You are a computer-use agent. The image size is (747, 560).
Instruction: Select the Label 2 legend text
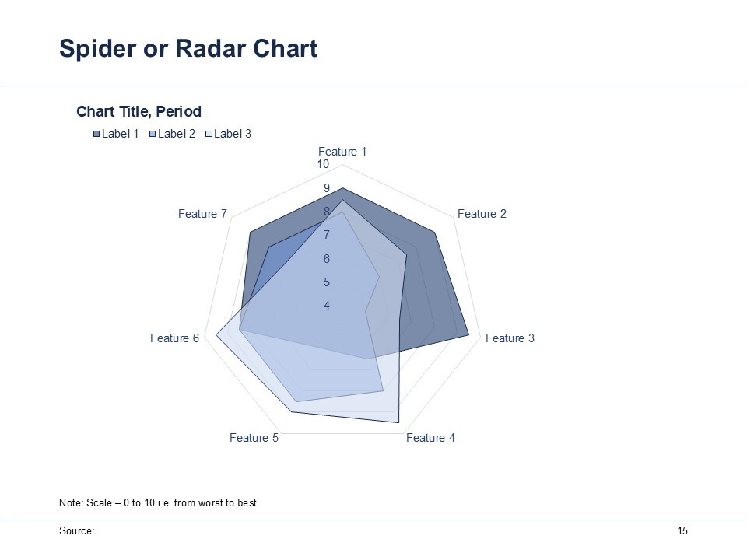click(177, 134)
